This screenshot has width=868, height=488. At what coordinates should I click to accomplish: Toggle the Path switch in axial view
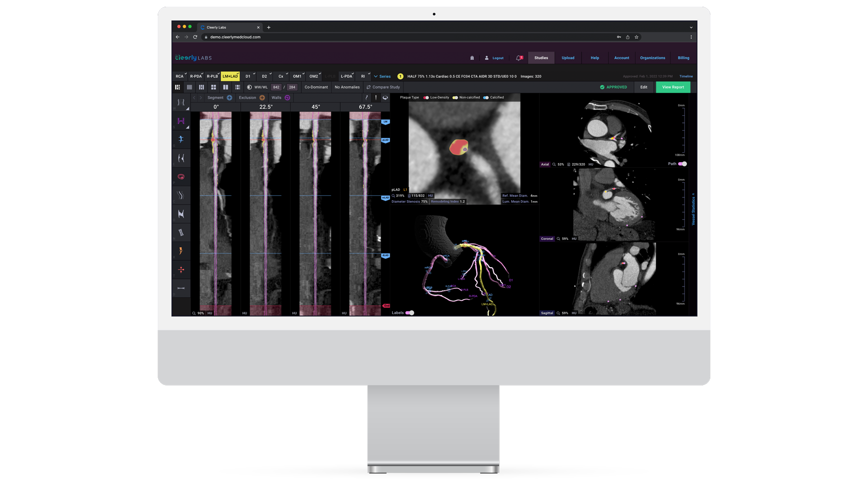pyautogui.click(x=683, y=164)
